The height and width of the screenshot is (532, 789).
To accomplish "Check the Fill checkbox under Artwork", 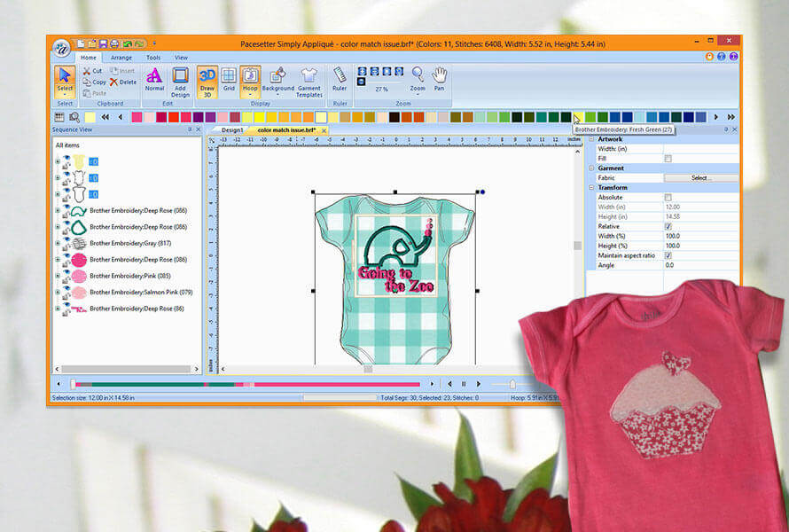I will point(668,159).
